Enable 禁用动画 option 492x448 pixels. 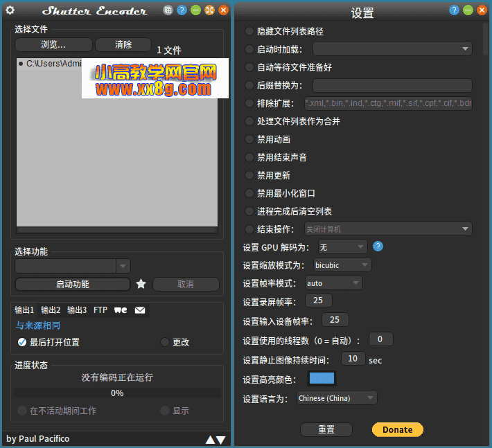click(x=249, y=139)
